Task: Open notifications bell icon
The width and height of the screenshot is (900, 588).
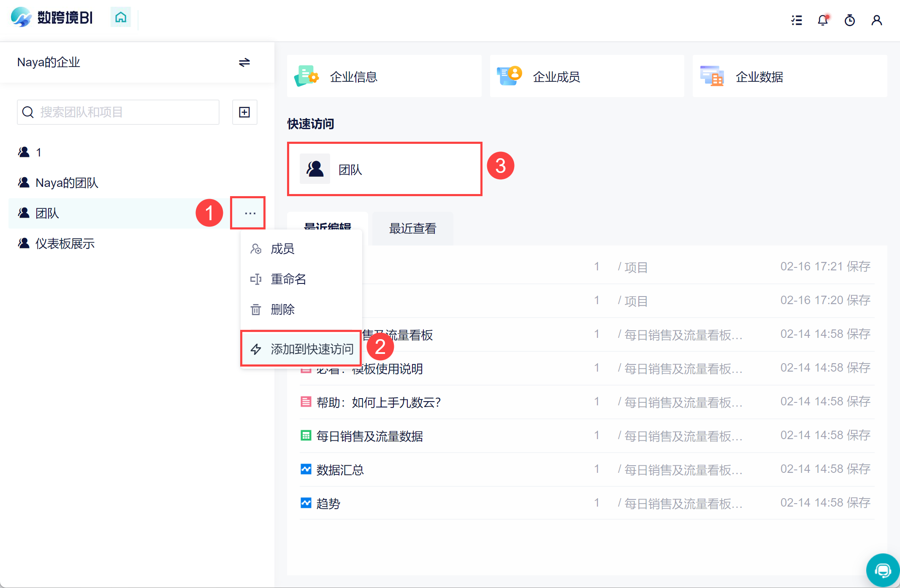Action: [x=823, y=20]
